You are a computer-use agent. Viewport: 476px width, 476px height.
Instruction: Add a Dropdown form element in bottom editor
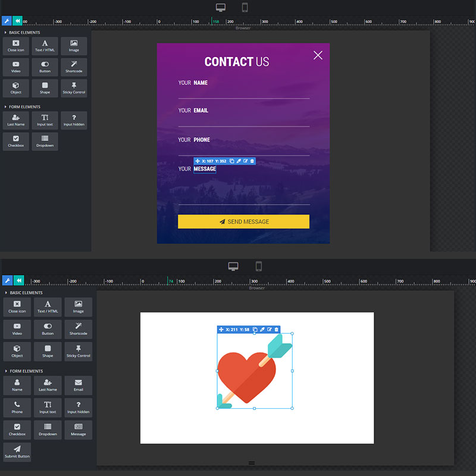48,430
